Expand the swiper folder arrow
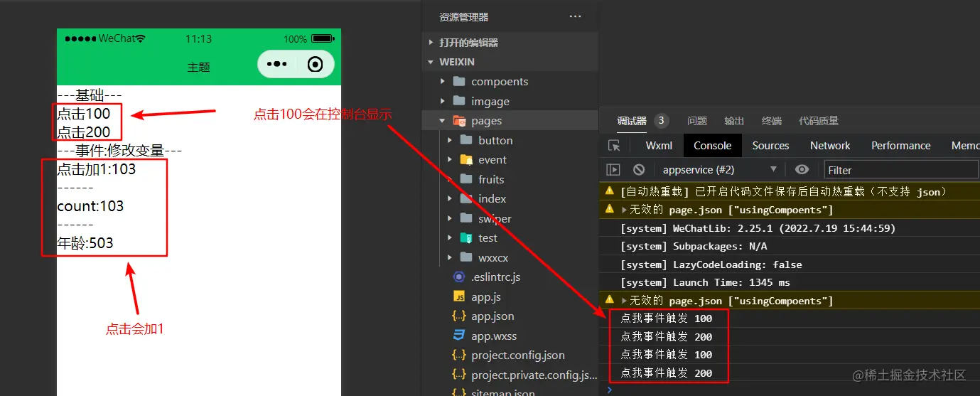This screenshot has height=396, width=980. point(449,218)
